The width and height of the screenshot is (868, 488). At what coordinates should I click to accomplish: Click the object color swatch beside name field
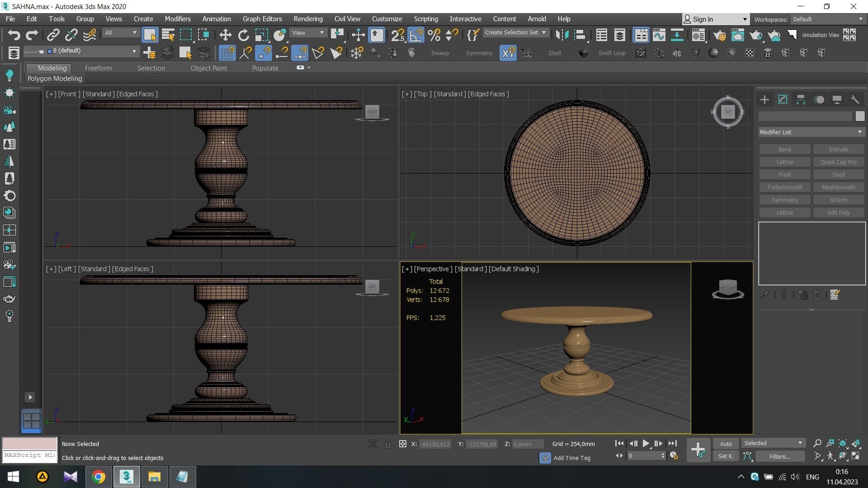[860, 116]
